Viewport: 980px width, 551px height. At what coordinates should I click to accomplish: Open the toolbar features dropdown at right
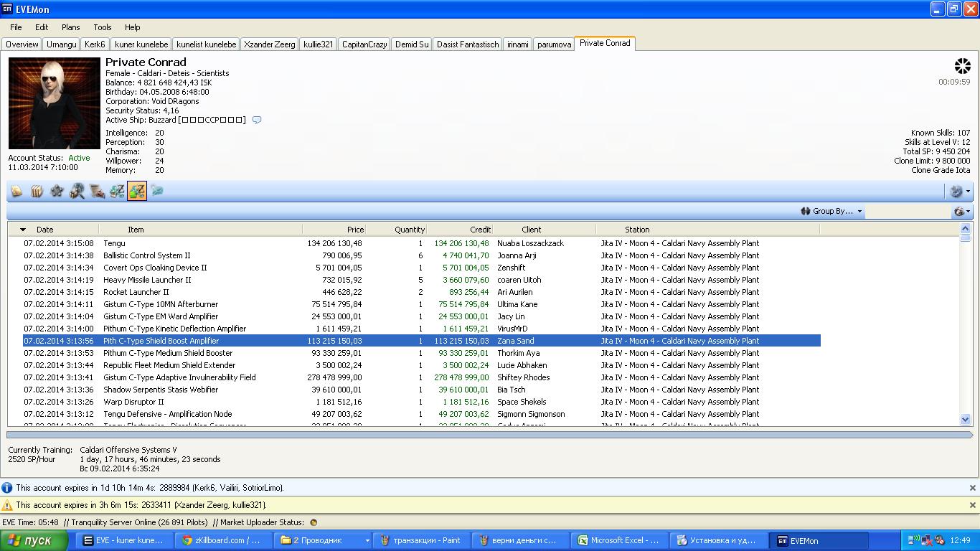960,191
